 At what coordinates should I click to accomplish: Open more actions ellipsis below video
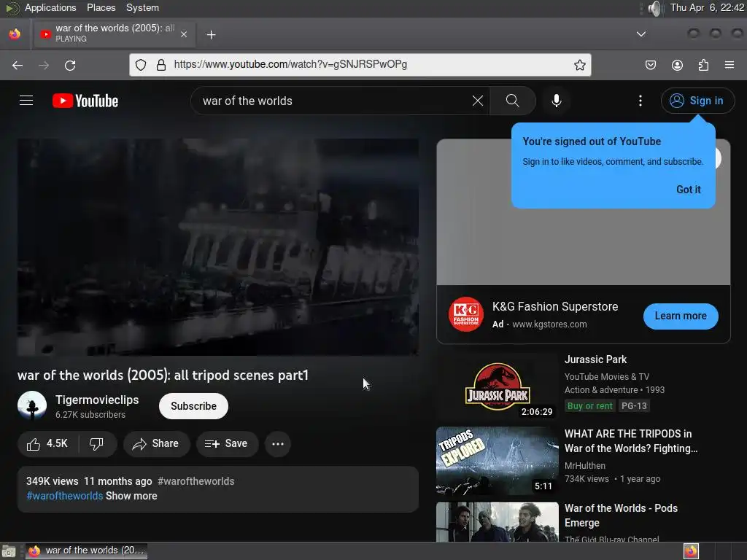tap(278, 444)
